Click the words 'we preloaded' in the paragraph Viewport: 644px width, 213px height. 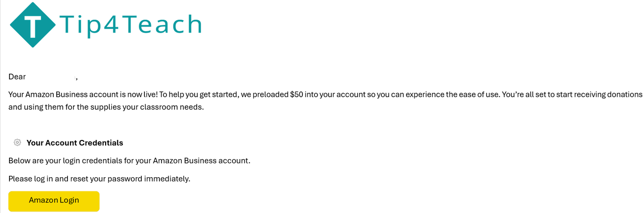tap(264, 95)
